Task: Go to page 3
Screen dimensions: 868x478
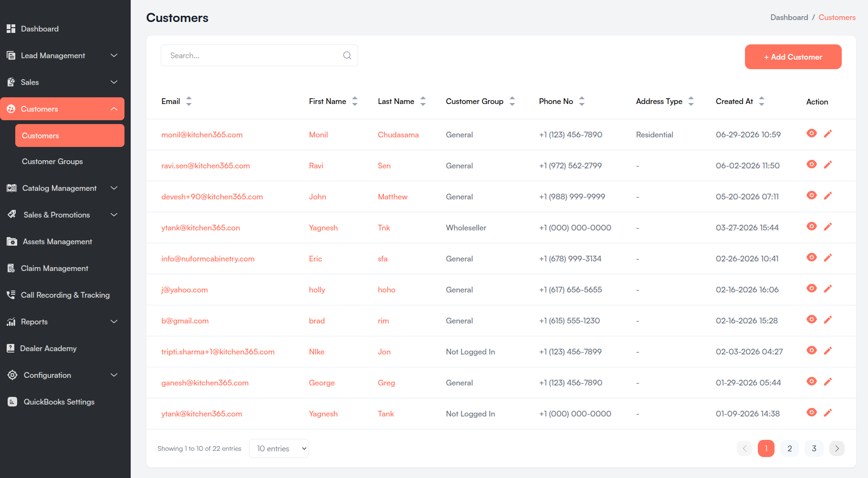Action: coord(814,448)
